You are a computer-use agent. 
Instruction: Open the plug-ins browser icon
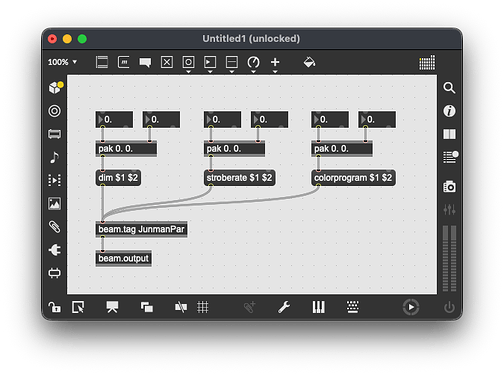[55, 250]
